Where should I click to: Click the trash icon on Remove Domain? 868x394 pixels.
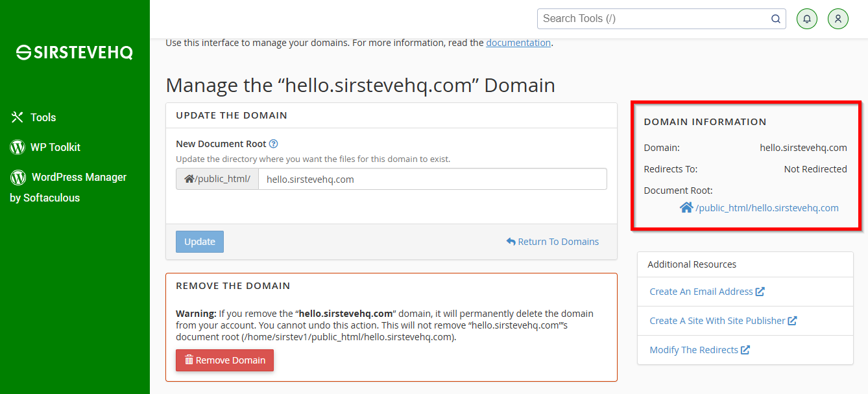pos(189,360)
